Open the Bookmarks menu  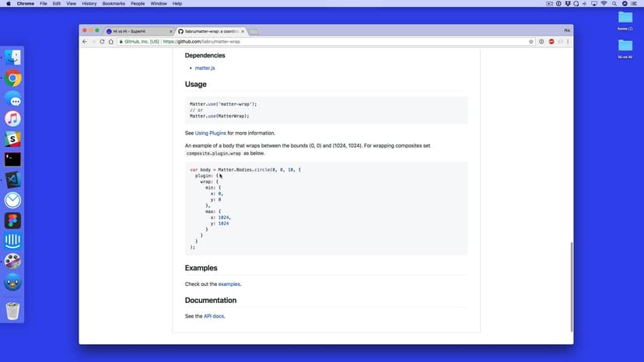pos(115,3)
